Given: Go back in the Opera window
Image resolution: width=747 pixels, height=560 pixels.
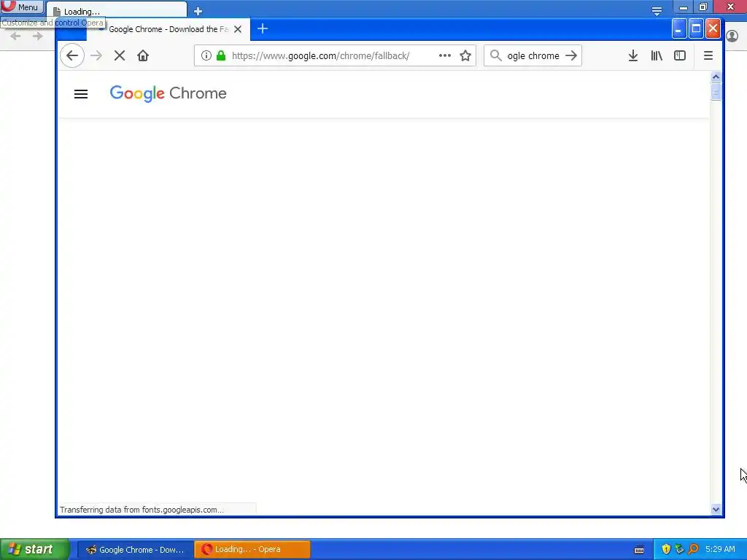Looking at the screenshot, I should pyautogui.click(x=15, y=36).
